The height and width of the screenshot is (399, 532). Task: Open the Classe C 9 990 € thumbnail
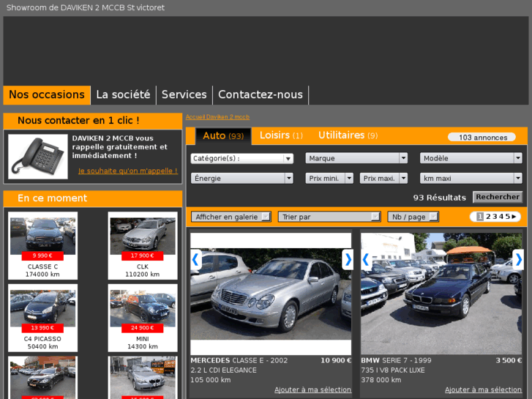(42, 236)
